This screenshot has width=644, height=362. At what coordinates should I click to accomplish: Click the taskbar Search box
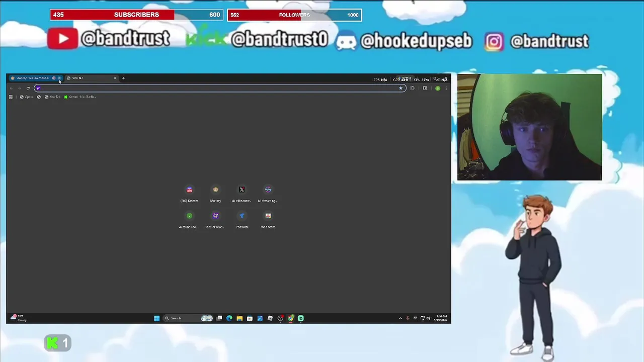tap(188, 318)
